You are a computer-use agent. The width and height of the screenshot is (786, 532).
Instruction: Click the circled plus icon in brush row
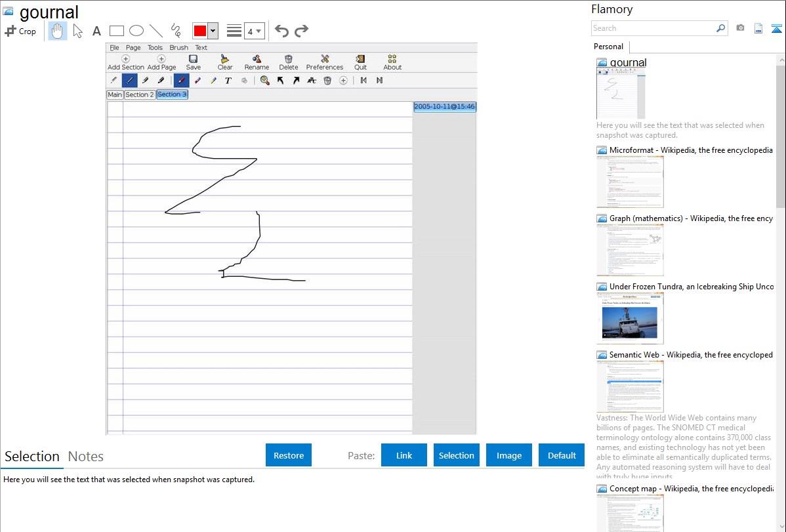tap(343, 80)
